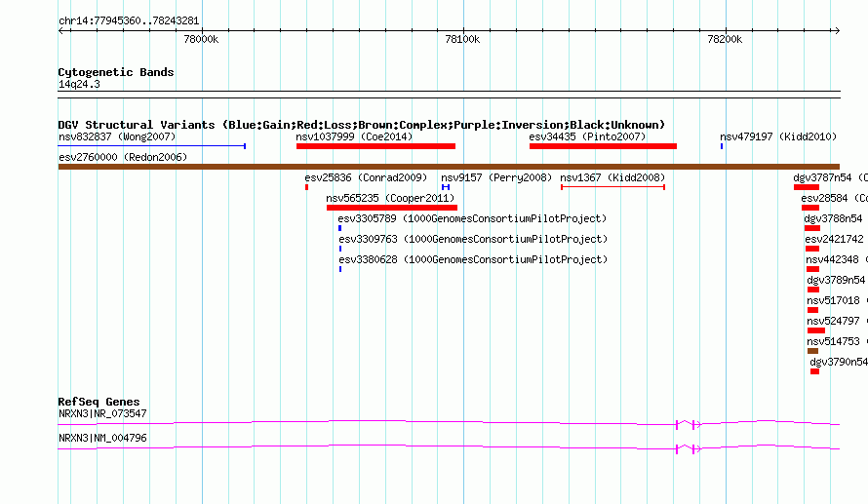868x504 pixels.
Task: Click the chr14:77945360..78243281 coordinates label
Action: [x=129, y=20]
